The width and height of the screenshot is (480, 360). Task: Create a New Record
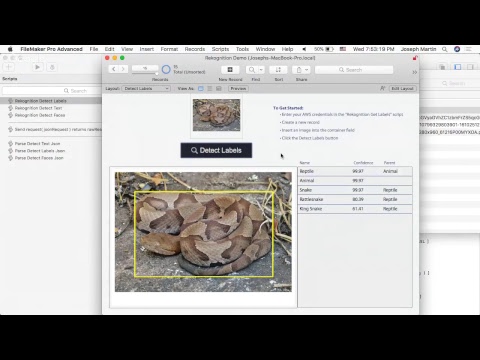(x=230, y=69)
